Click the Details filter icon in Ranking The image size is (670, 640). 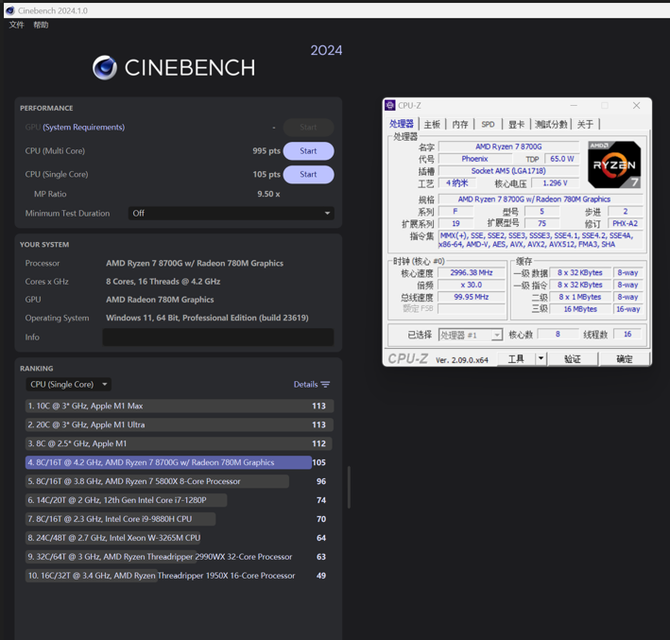(x=325, y=385)
